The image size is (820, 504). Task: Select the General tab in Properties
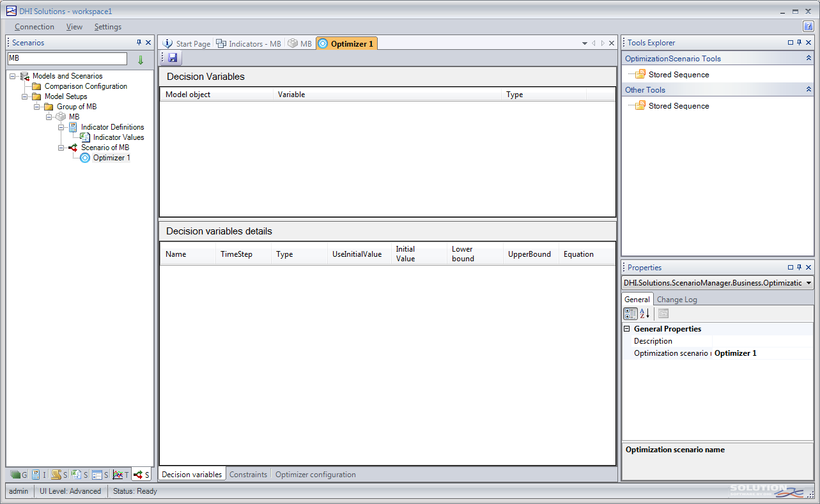click(x=637, y=300)
